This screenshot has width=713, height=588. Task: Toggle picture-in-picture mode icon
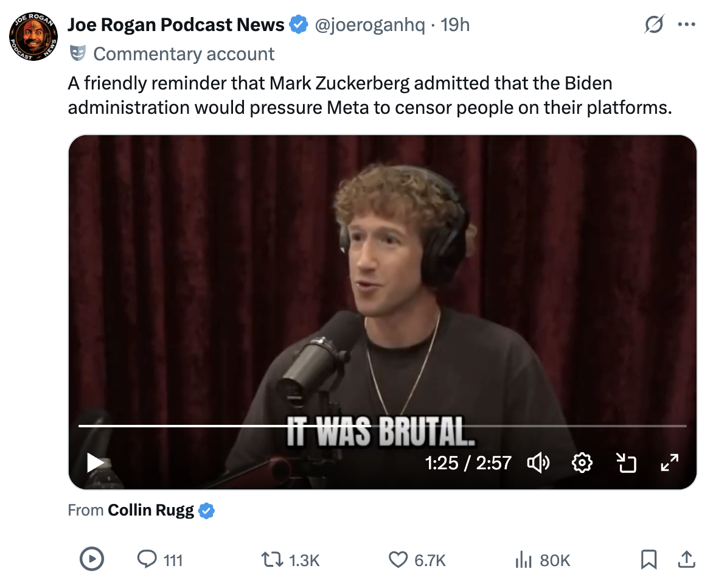[x=626, y=463]
